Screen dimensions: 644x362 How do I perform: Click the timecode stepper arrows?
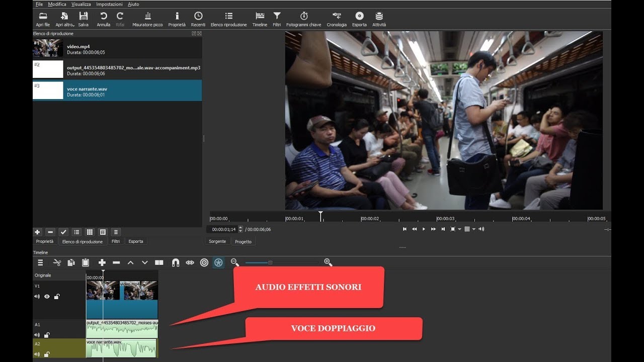240,229
